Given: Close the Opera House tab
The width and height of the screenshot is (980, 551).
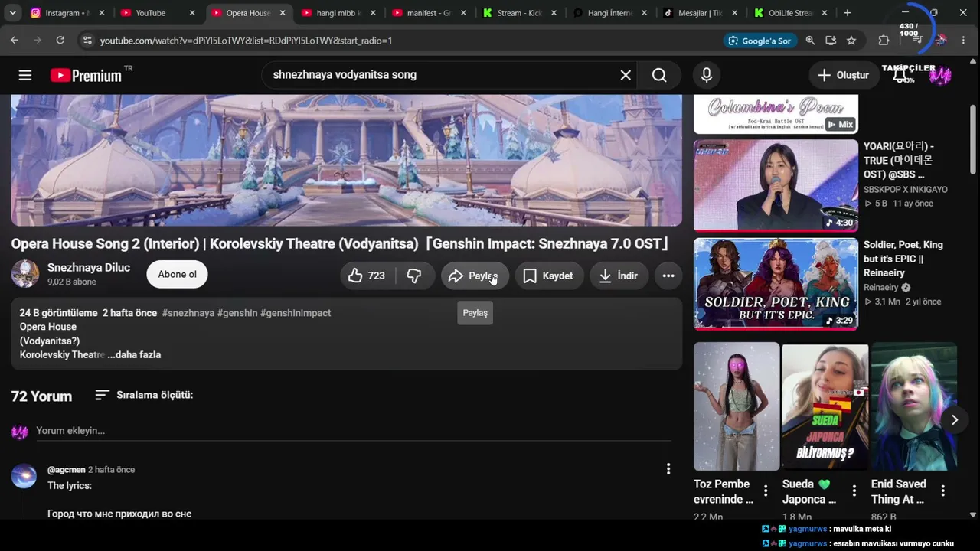Looking at the screenshot, I should point(283,13).
